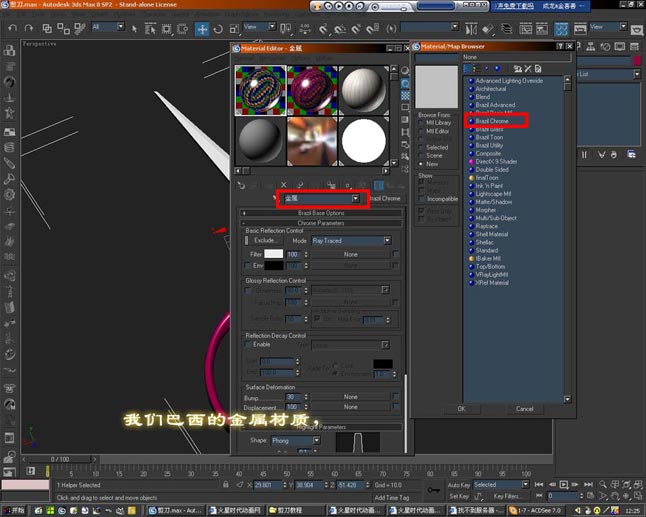Click Get Material icon in Material Editor
646x517 pixels.
pos(241,185)
